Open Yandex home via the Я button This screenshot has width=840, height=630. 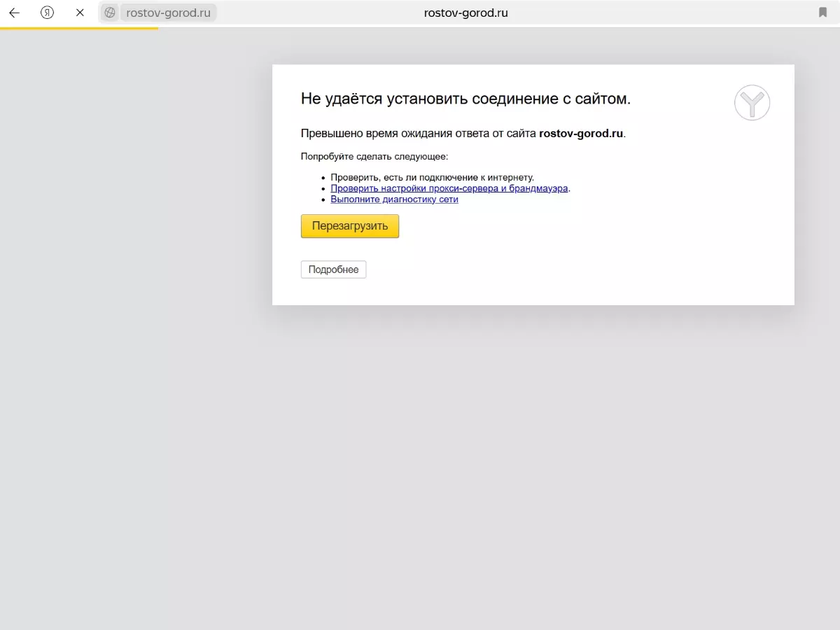(x=48, y=13)
